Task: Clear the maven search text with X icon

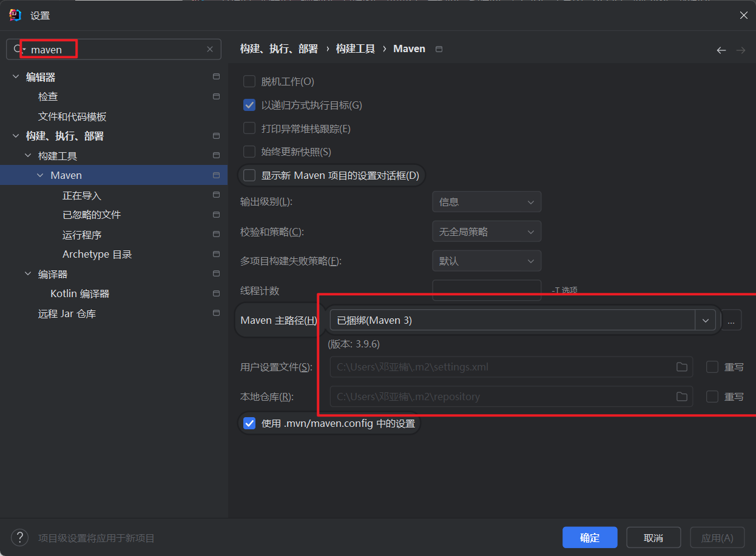Action: pyautogui.click(x=210, y=49)
